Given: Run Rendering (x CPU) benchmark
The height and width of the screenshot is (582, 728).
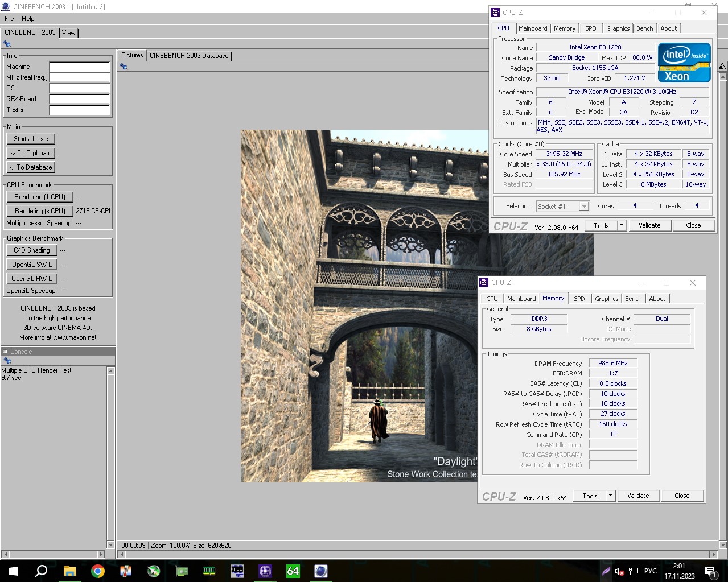Looking at the screenshot, I should click(40, 211).
